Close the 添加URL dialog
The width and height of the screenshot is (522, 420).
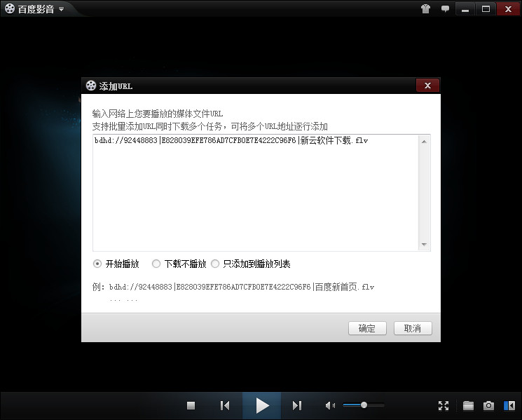(428, 86)
